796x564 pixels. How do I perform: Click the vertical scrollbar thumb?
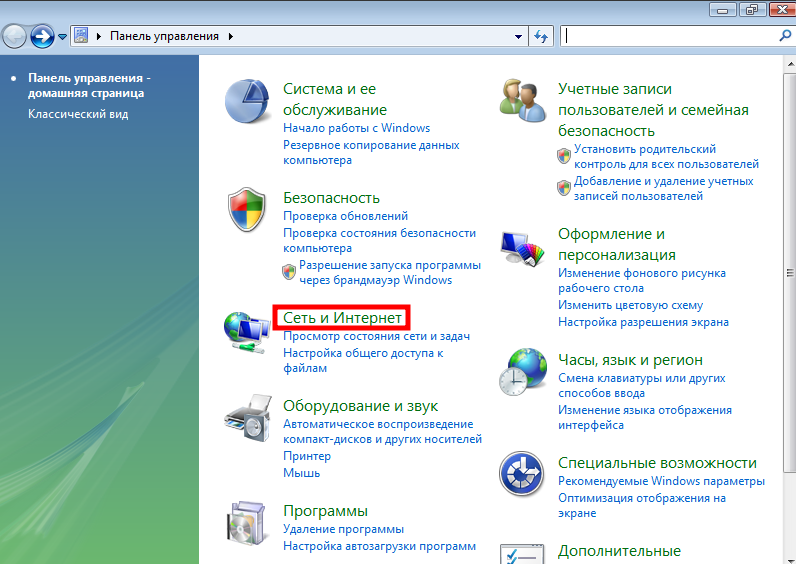(790, 273)
